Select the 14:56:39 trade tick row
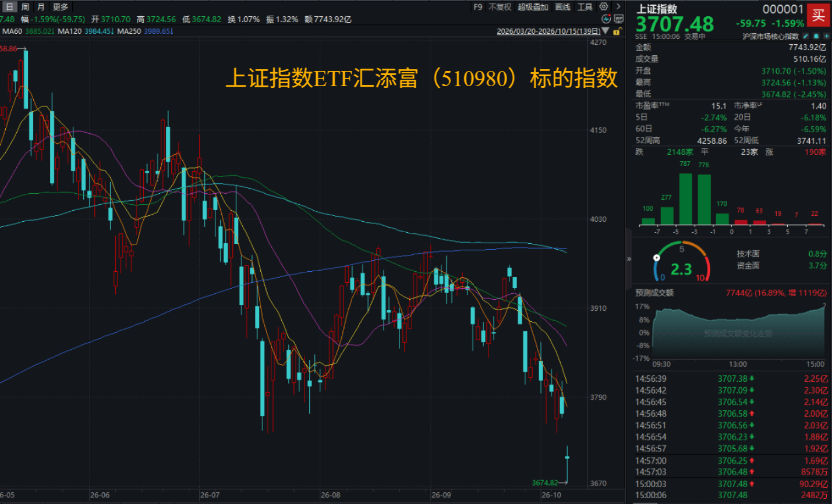The image size is (832, 504). click(x=731, y=379)
